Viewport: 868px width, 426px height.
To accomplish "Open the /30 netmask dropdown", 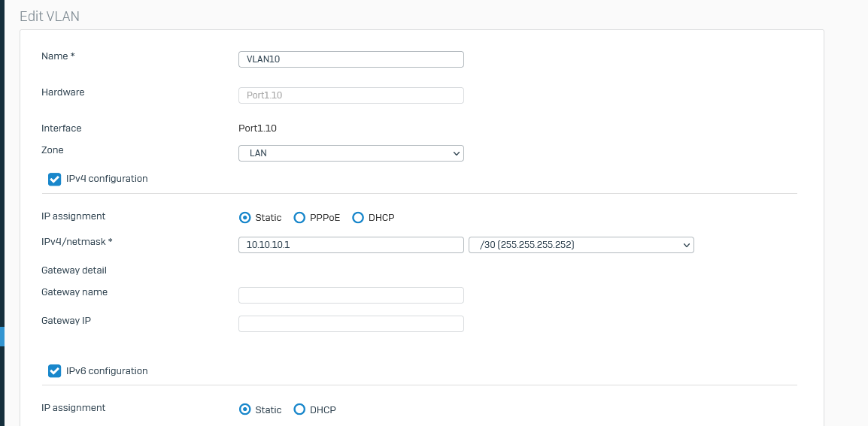I will pyautogui.click(x=581, y=245).
